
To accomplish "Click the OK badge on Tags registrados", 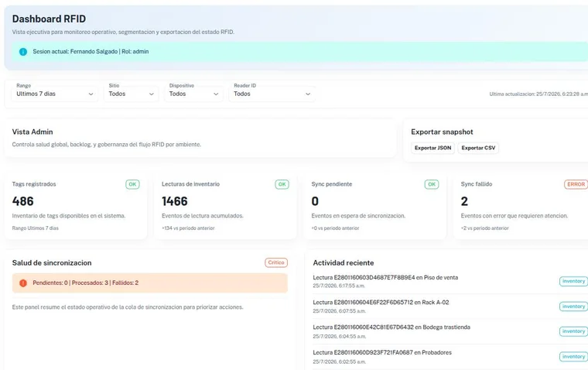I will (x=132, y=184).
